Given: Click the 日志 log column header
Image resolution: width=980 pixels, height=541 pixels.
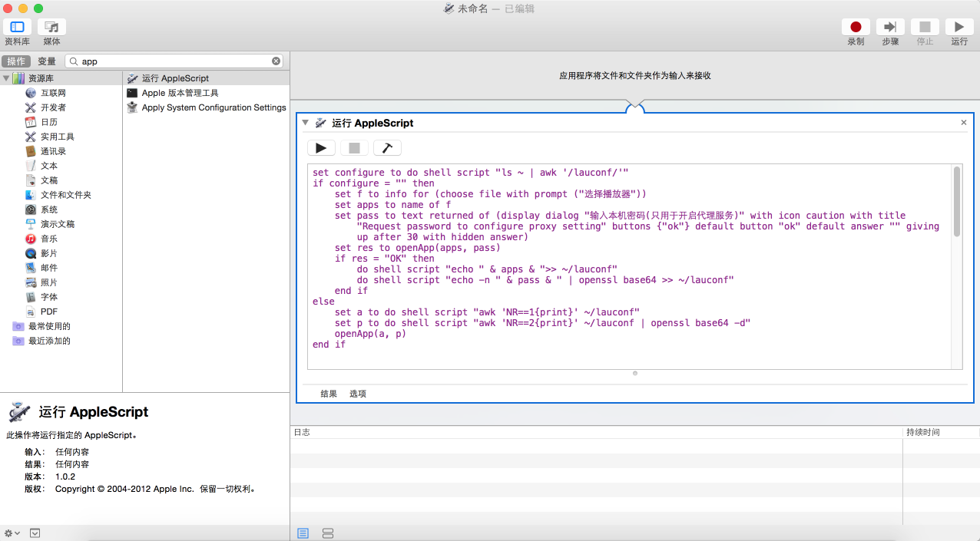Looking at the screenshot, I should (x=596, y=433).
